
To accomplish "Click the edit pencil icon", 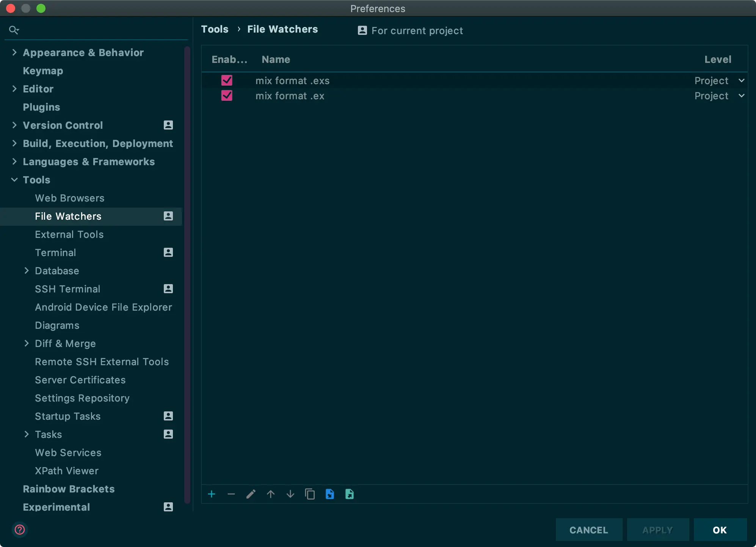I will coord(251,494).
